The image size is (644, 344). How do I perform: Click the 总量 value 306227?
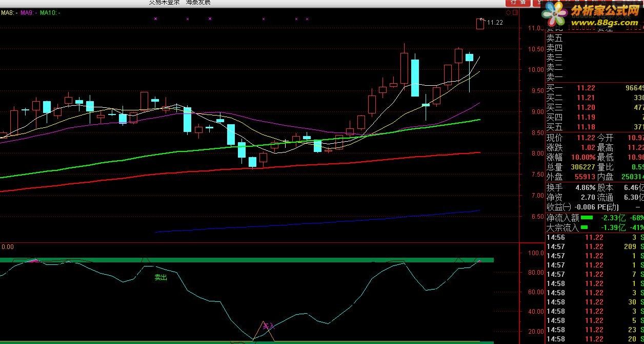pyautogui.click(x=583, y=167)
